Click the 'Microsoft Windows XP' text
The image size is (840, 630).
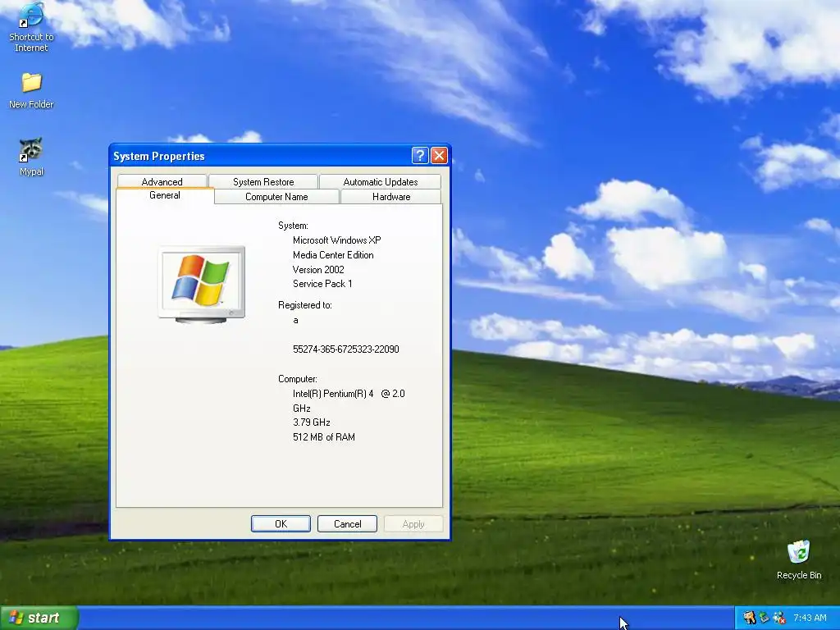pos(337,240)
